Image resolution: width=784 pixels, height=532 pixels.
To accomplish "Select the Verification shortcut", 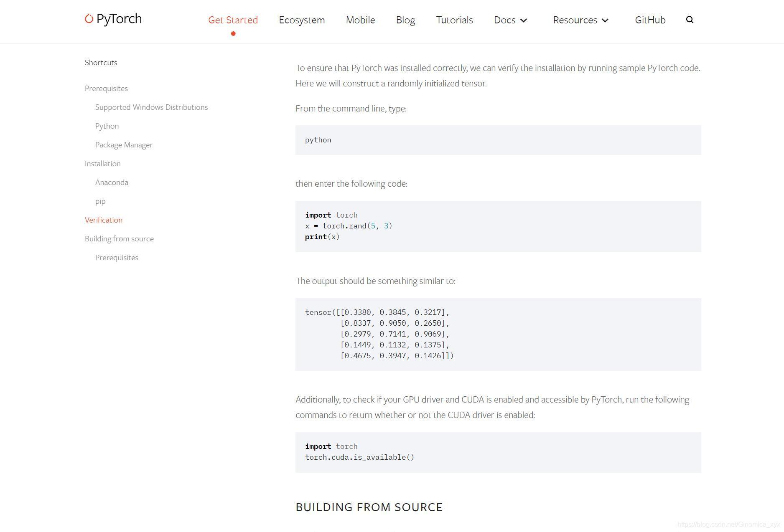I will click(x=104, y=220).
